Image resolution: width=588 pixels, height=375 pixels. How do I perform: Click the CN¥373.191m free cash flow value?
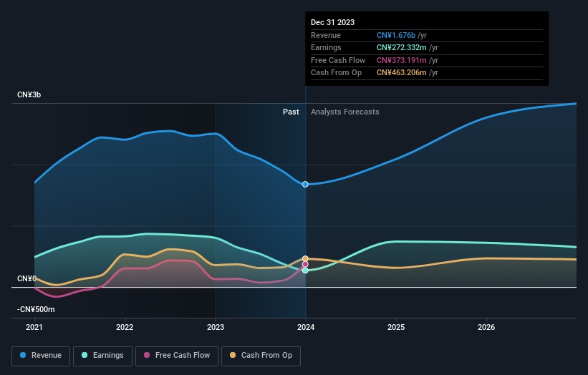tap(402, 60)
